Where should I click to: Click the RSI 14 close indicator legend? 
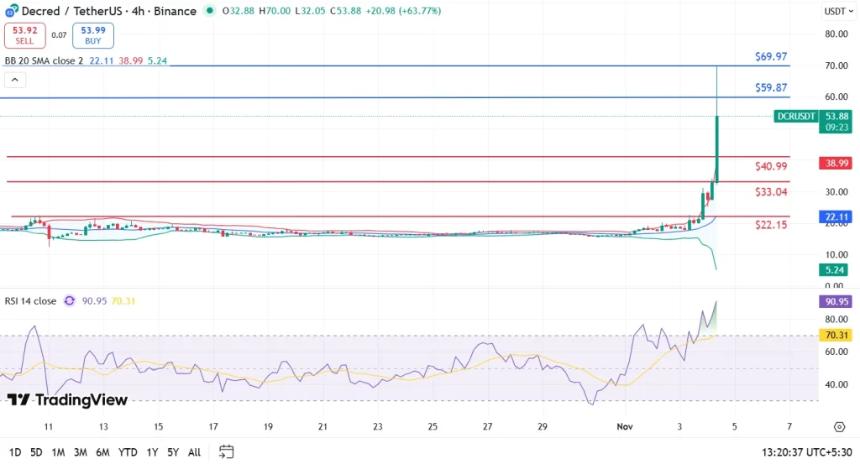30,300
